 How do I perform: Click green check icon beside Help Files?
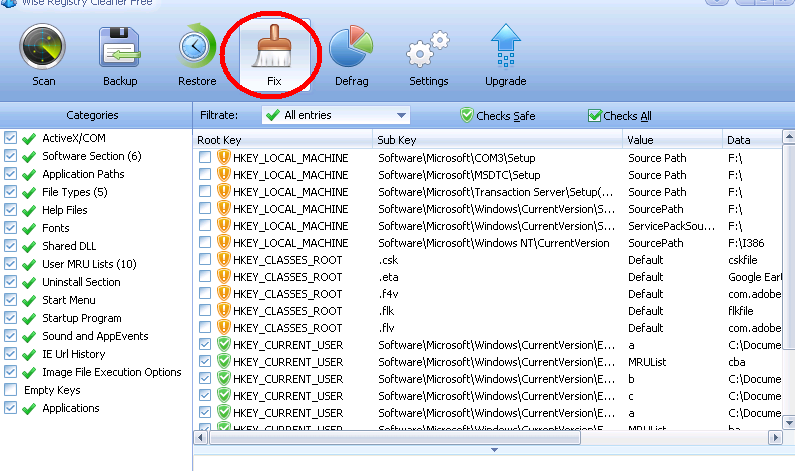click(29, 210)
